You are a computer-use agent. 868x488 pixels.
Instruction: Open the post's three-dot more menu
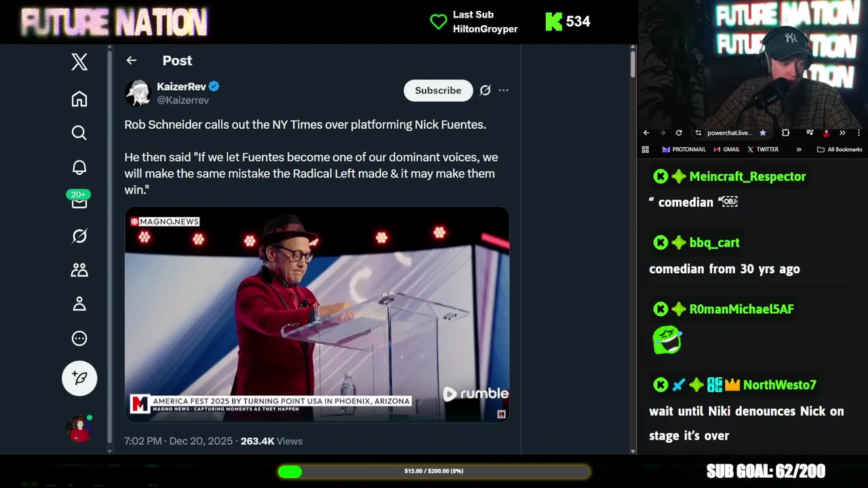pos(503,90)
